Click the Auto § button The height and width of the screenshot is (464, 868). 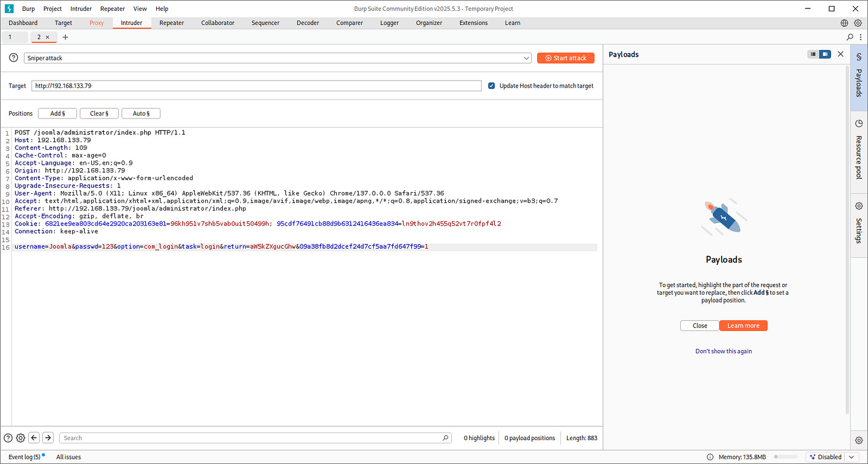141,113
